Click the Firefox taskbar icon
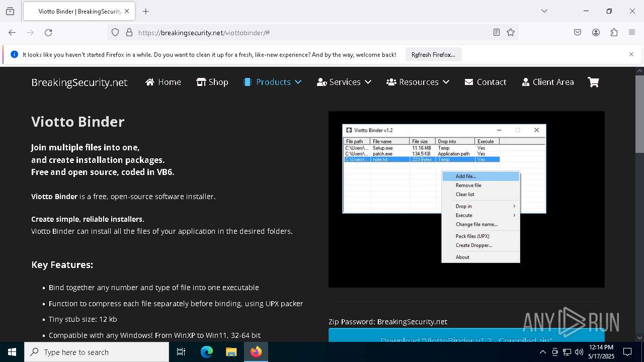 pyautogui.click(x=256, y=352)
